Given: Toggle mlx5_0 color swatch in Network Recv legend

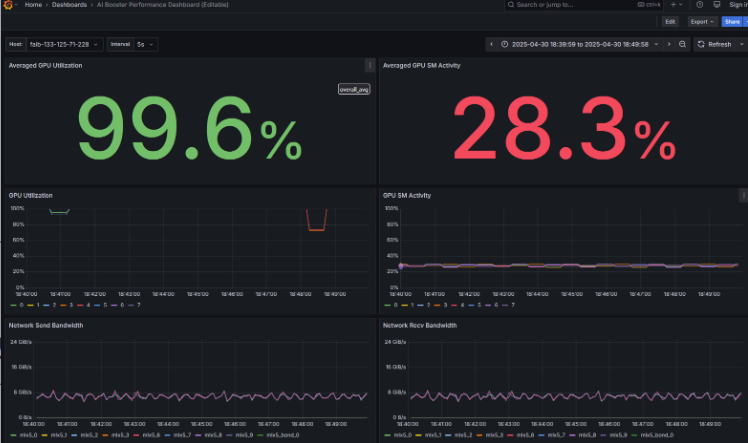Looking at the screenshot, I should (387, 435).
